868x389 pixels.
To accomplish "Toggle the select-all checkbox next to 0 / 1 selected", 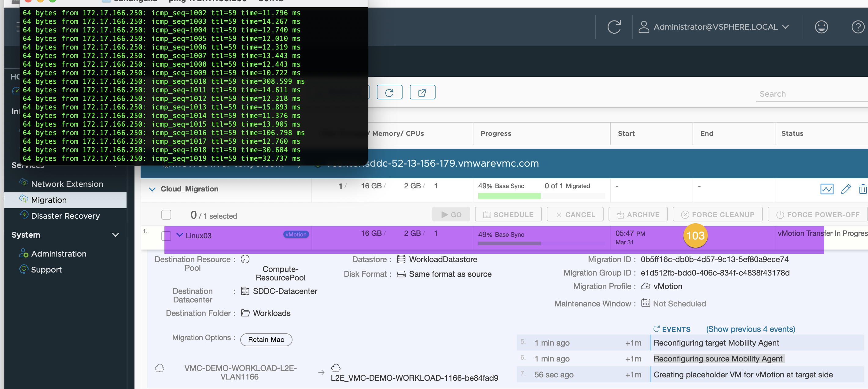I will click(166, 215).
